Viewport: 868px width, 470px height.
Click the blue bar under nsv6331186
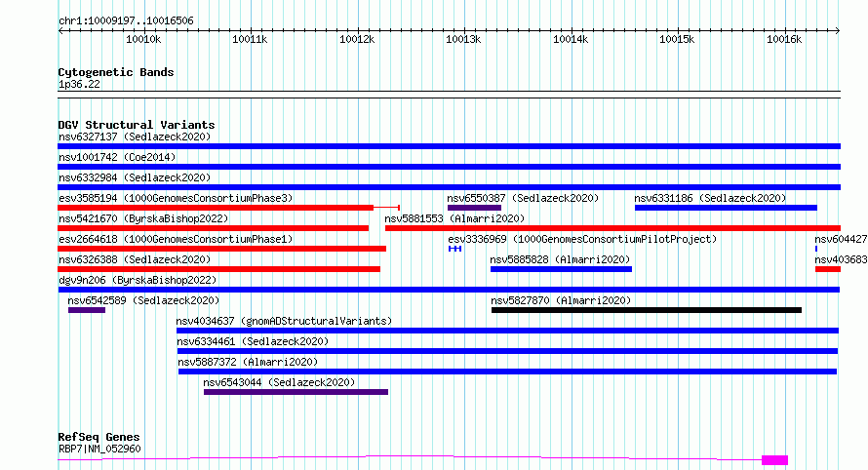tap(726, 208)
